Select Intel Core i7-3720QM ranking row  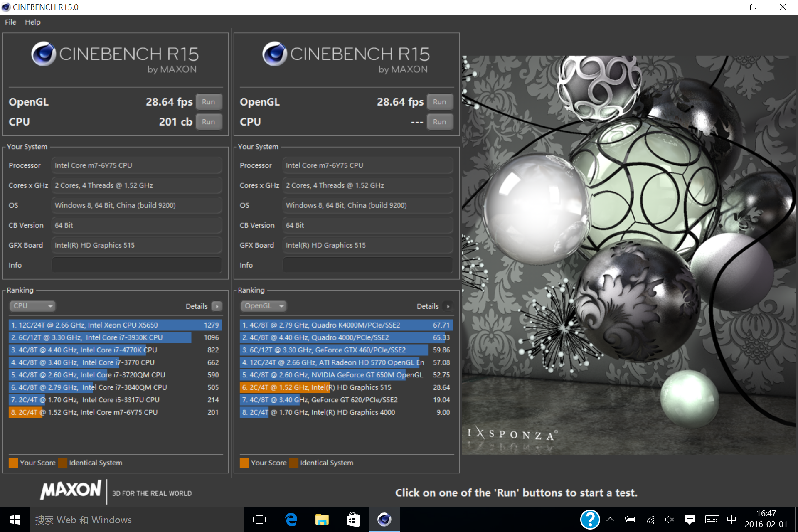[115, 375]
